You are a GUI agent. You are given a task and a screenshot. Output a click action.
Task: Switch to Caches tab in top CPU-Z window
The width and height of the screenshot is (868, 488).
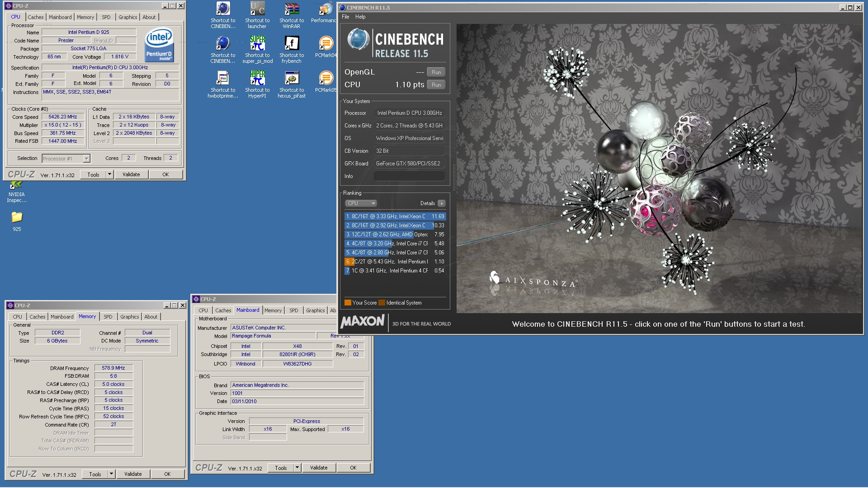tap(36, 17)
